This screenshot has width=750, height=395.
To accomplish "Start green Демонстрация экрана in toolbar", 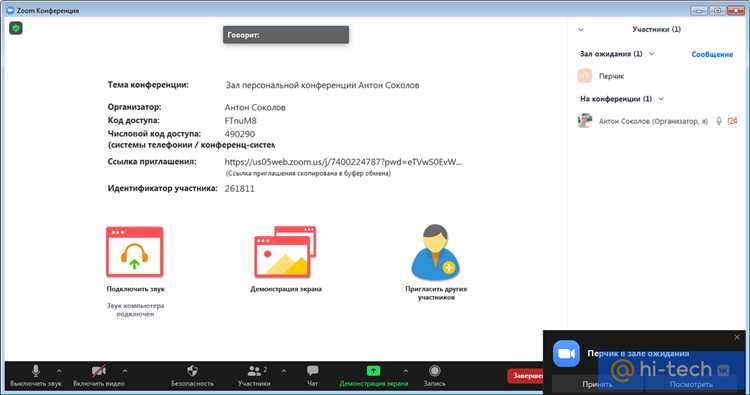I will [x=373, y=375].
